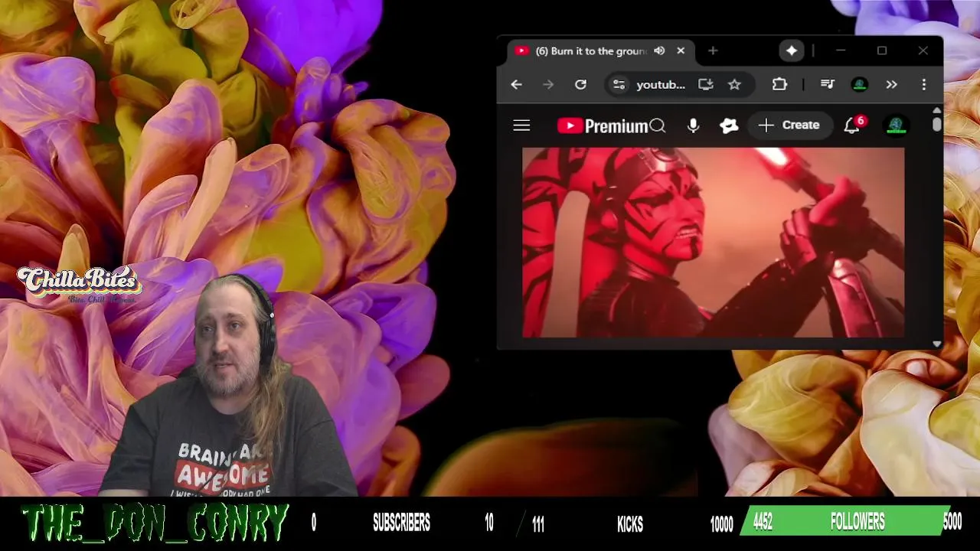Image resolution: width=980 pixels, height=551 pixels.
Task: Click scrollbar down arrow
Action: point(937,344)
